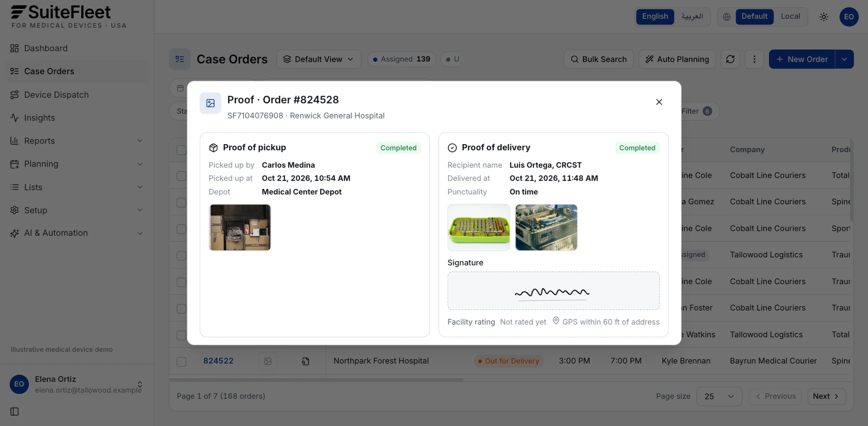
Task: Open proof image icon for order 824522
Action: (268, 361)
